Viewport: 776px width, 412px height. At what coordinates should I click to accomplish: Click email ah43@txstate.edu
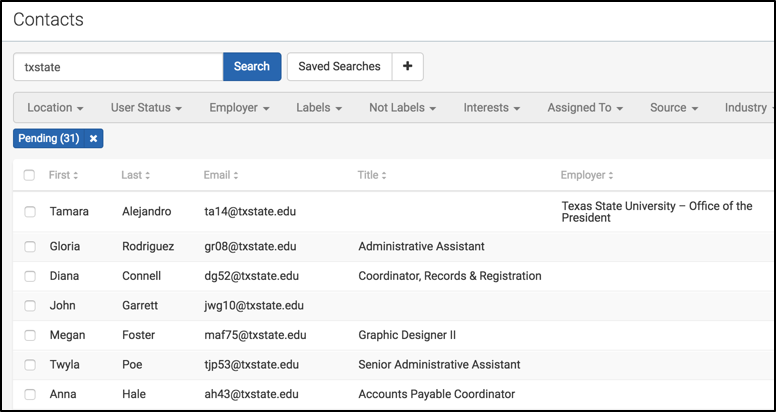(251, 395)
